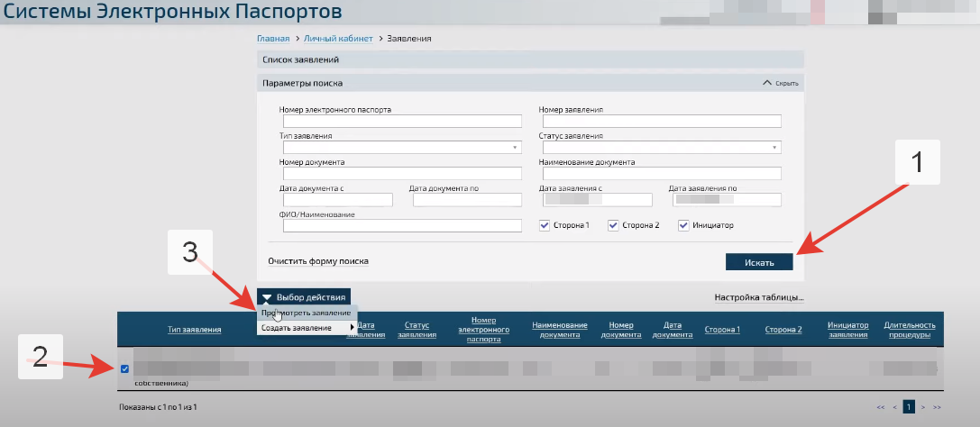980x427 pixels.
Task: Toggle the Сторона 2 checkbox
Action: [x=613, y=225]
